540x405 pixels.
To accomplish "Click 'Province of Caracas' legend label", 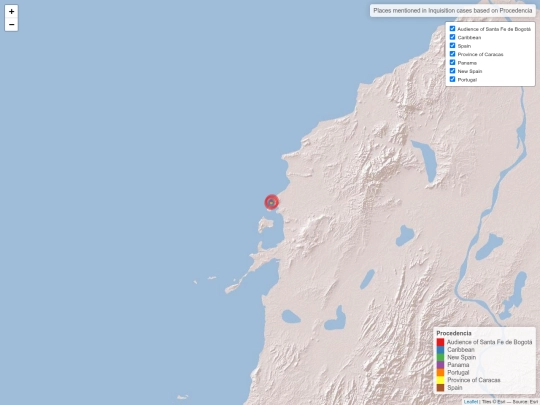I will (x=474, y=380).
